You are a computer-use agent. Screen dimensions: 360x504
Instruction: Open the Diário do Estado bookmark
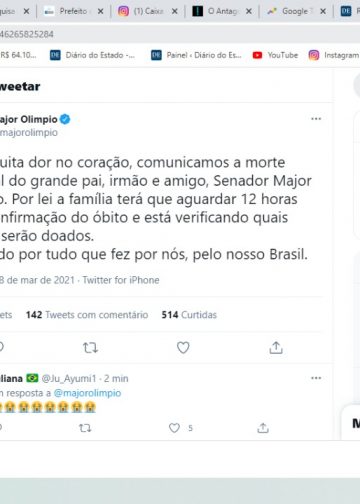tap(93, 55)
